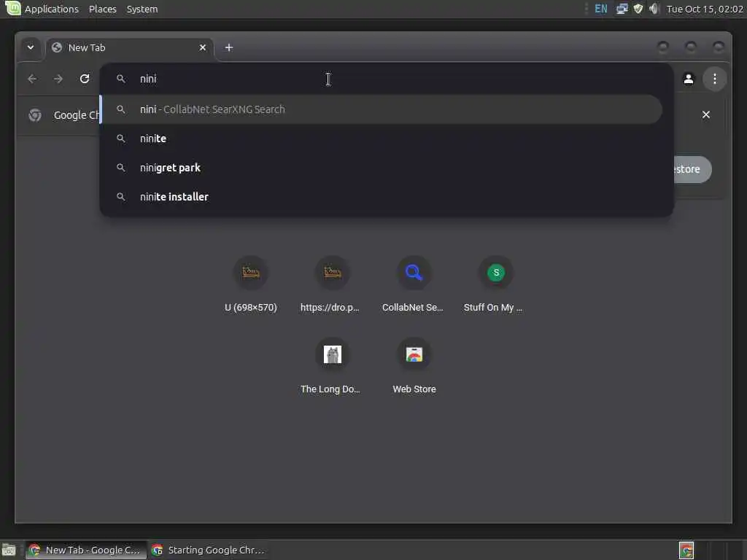Click the network connection tray icon
This screenshot has width=747, height=560.
(622, 9)
